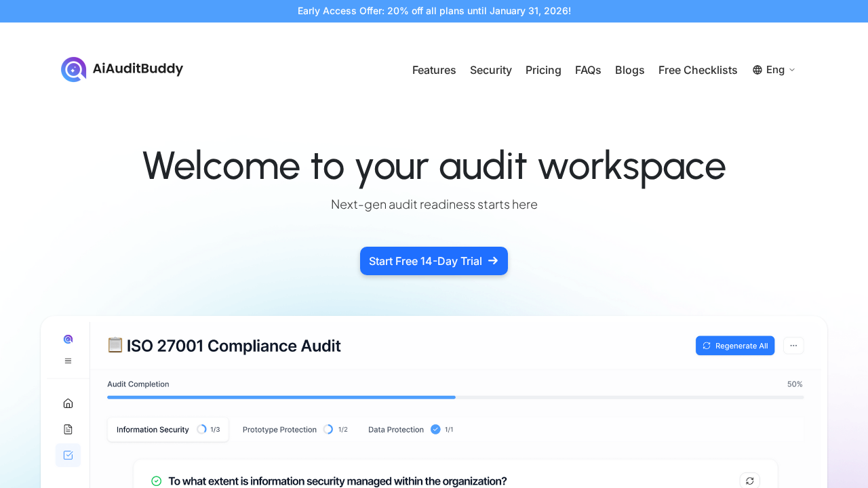Open the Documents icon in the sidebar
This screenshot has width=868, height=488.
click(68, 429)
